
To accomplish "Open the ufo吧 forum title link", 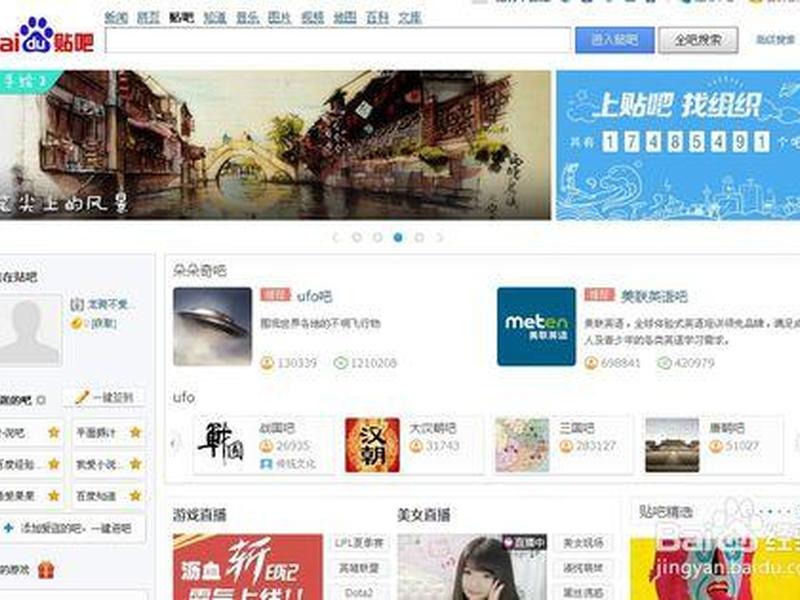I will coord(314,296).
